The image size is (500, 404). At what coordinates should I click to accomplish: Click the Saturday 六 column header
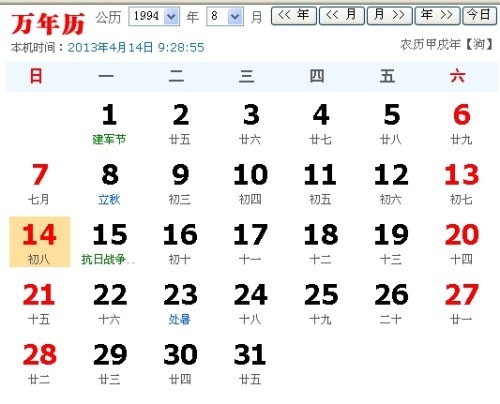tap(457, 76)
